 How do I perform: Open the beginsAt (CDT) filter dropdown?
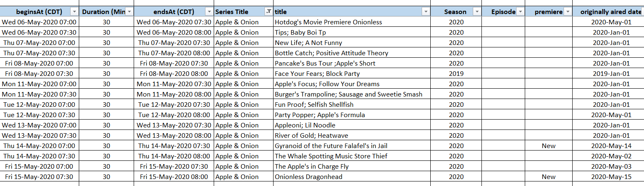click(x=74, y=12)
